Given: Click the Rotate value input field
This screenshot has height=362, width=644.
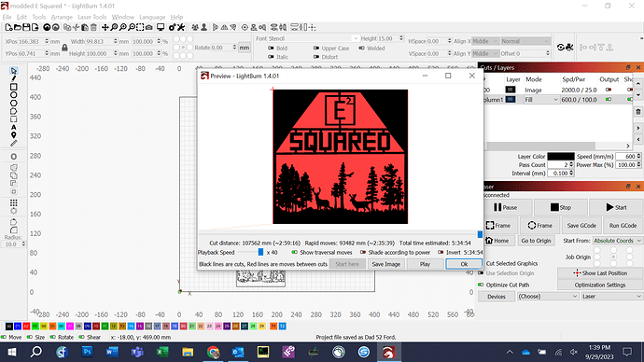Looking at the screenshot, I should click(x=220, y=48).
